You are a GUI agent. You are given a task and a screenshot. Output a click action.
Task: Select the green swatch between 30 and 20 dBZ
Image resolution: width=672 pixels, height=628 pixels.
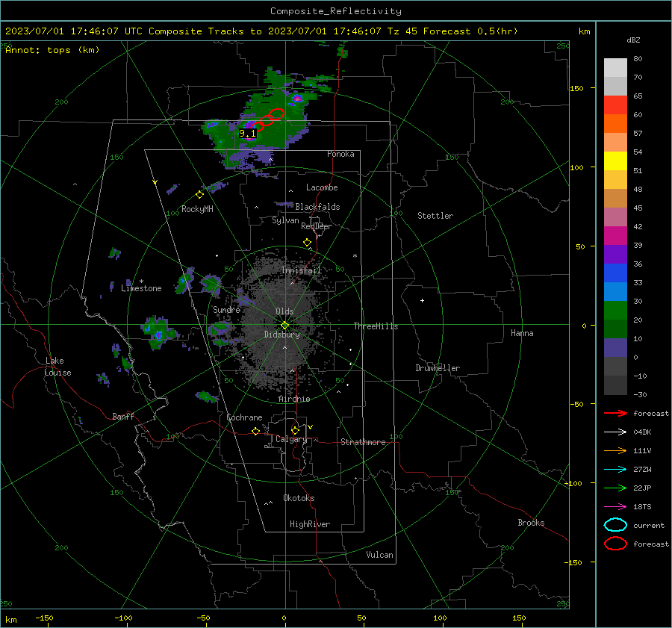615,311
